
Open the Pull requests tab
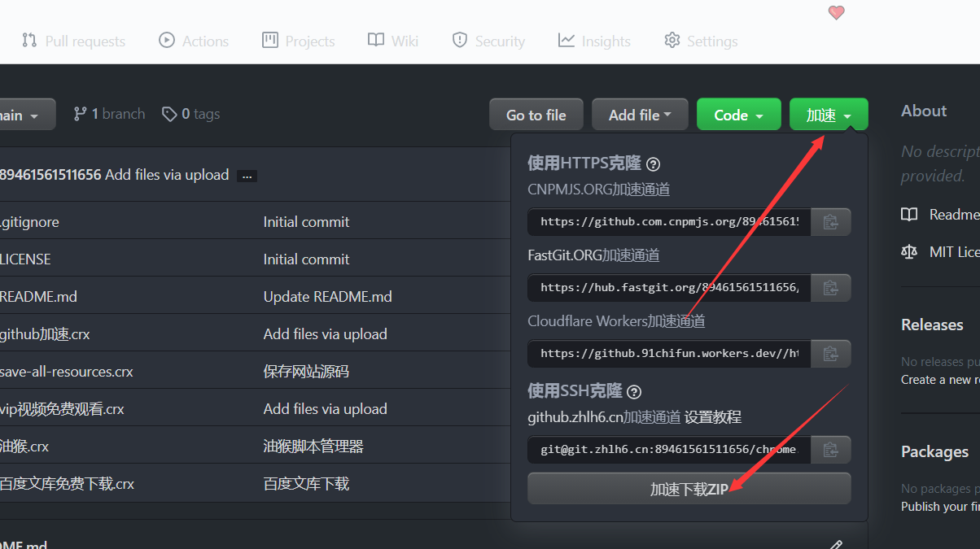73,41
